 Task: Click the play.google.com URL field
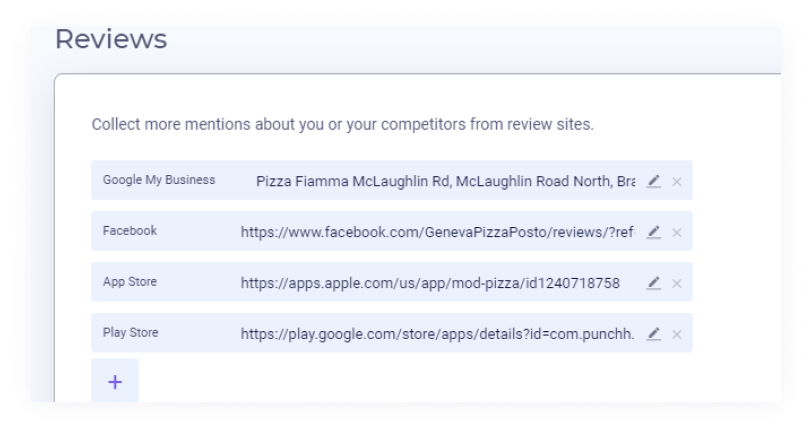(437, 334)
